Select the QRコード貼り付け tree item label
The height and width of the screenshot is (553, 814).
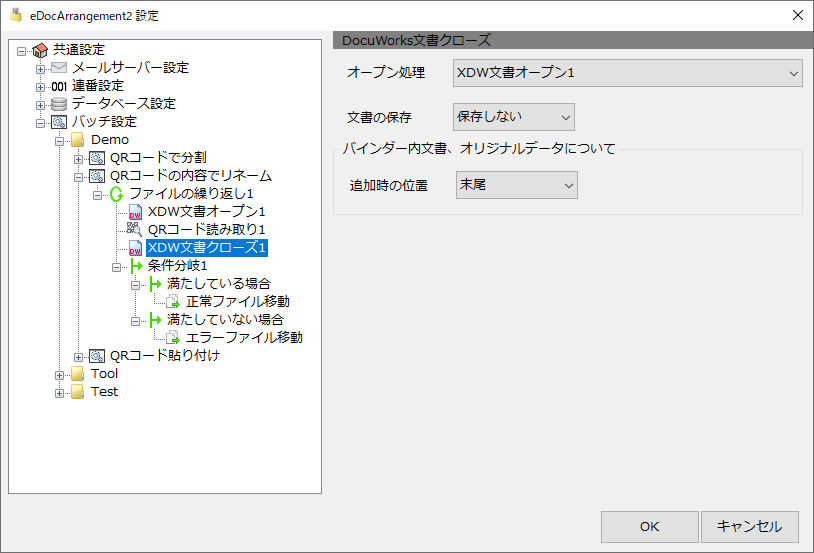(165, 356)
